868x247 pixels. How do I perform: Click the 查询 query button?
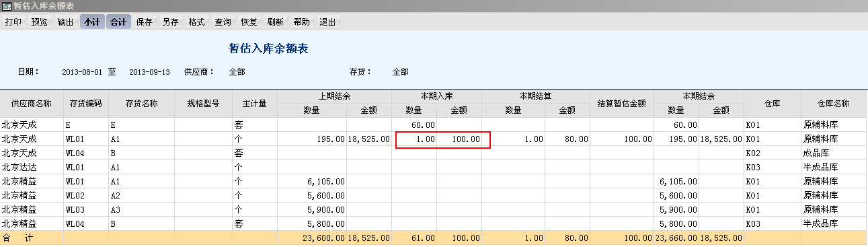[x=223, y=22]
